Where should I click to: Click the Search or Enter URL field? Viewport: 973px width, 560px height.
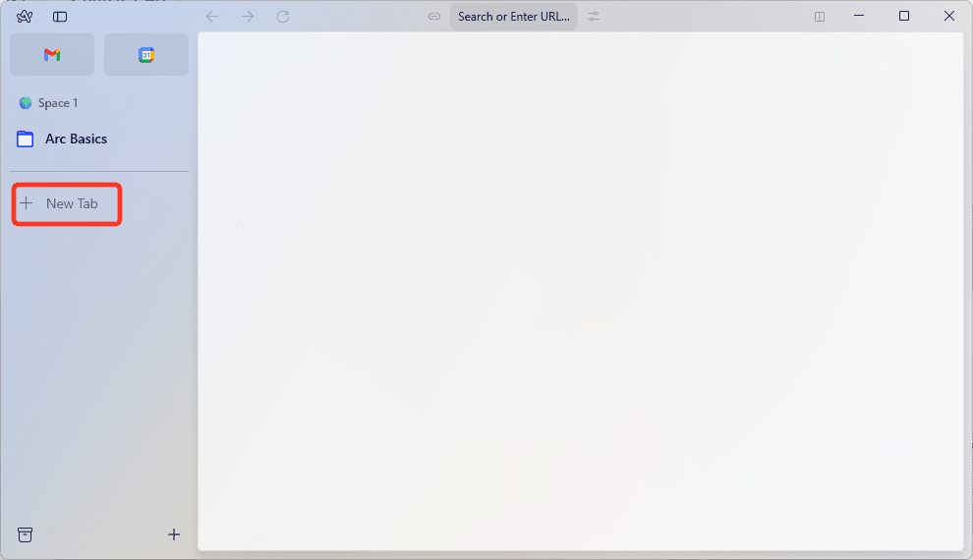[x=513, y=17]
